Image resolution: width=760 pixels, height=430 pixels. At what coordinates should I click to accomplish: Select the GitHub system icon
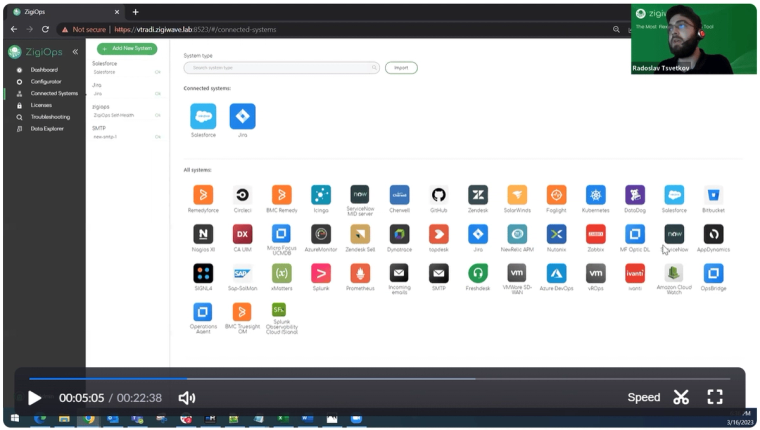point(439,195)
